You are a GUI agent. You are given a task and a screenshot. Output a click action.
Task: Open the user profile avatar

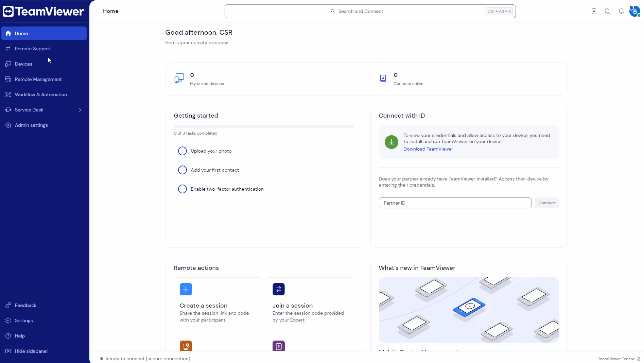635,11
